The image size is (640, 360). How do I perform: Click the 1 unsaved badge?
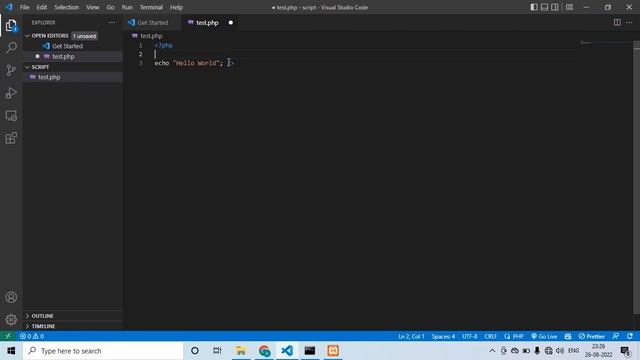coord(84,36)
